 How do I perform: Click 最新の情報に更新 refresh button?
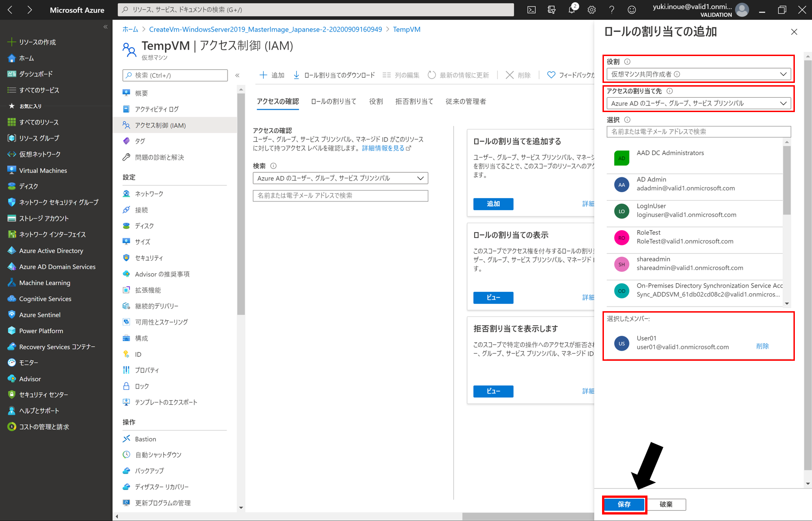pos(458,75)
